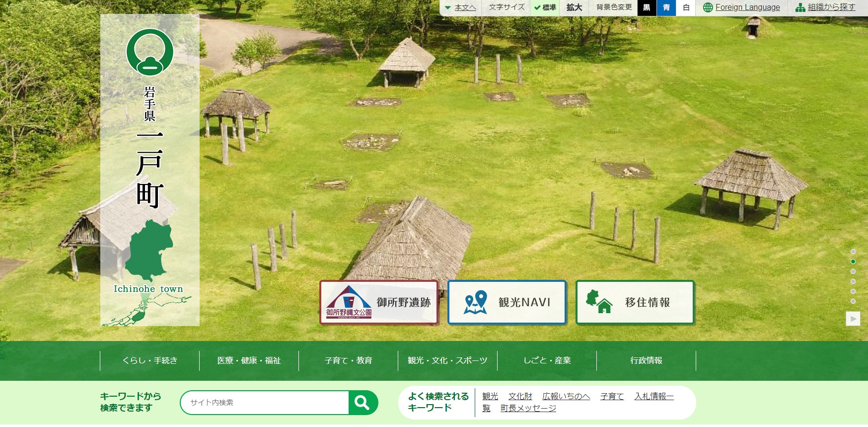
Task: Choose the 白 background color
Action: pos(686,7)
